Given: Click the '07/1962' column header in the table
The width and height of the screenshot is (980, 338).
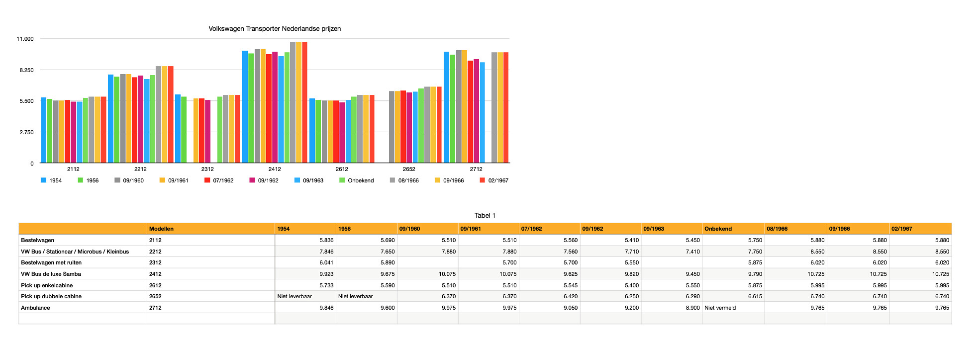Looking at the screenshot, I should point(550,229).
